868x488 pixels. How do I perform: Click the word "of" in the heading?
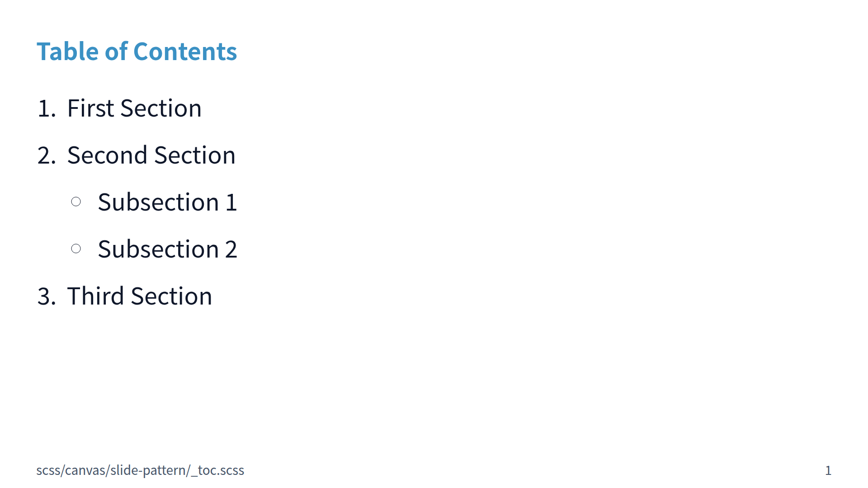pos(117,52)
